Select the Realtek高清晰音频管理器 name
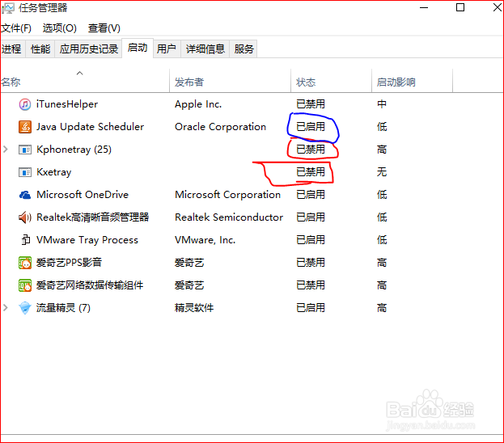Viewport: 504px width, 443px height. [x=92, y=217]
